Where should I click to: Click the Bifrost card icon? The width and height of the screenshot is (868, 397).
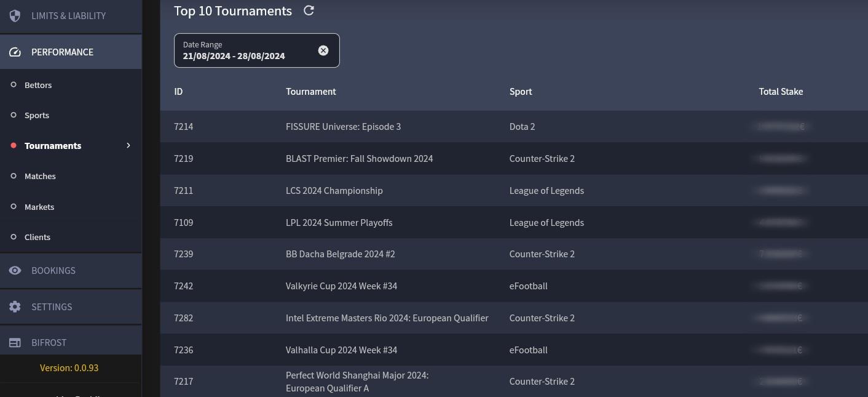tap(15, 343)
